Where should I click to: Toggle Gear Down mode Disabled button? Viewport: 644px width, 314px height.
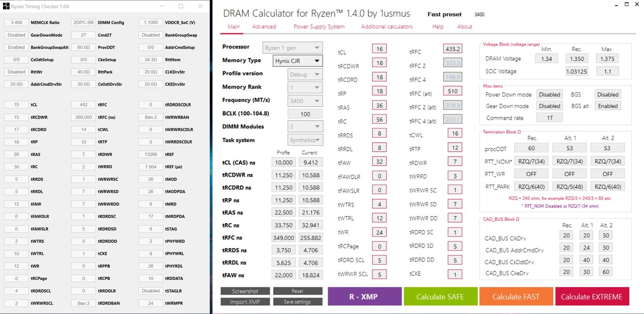pyautogui.click(x=549, y=106)
